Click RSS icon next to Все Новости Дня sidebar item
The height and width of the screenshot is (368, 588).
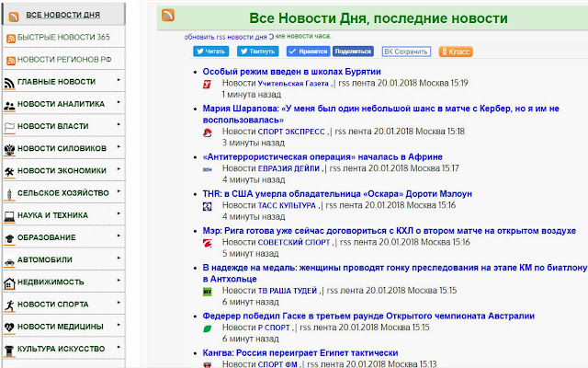coord(14,17)
